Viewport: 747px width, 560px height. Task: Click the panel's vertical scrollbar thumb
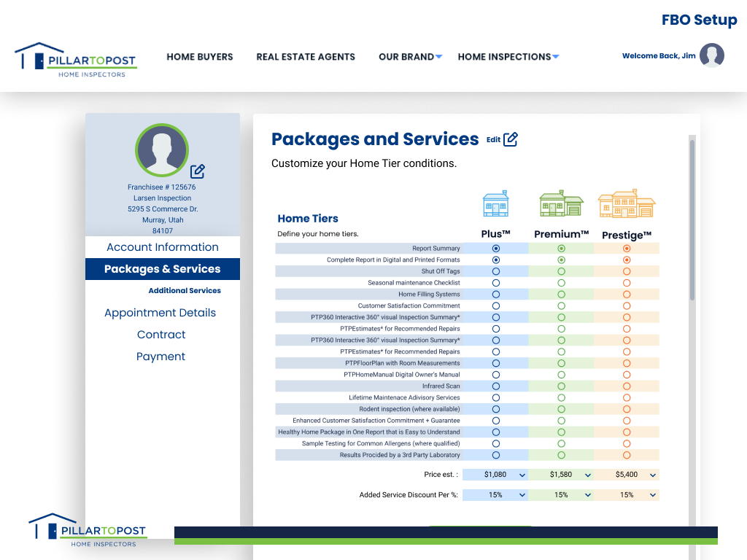point(692,219)
